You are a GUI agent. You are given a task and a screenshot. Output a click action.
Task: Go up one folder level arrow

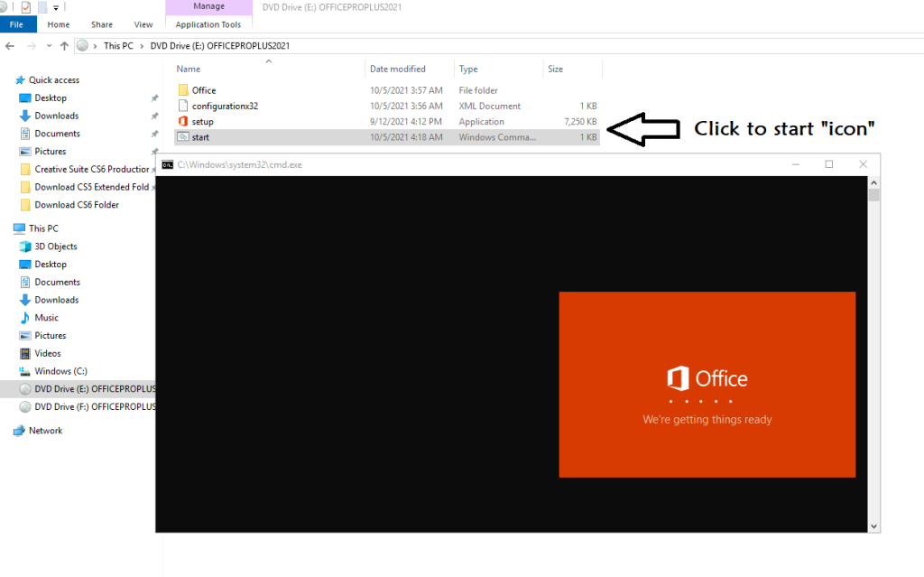coord(64,46)
